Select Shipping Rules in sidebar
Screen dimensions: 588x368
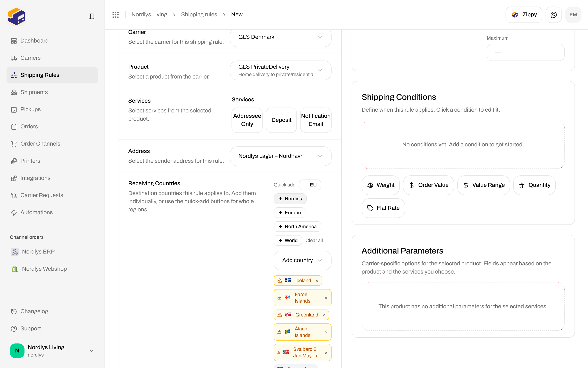(x=52, y=75)
